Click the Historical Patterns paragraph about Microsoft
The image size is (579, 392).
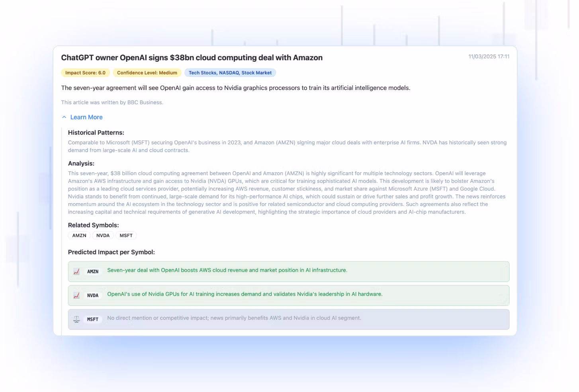tap(288, 146)
